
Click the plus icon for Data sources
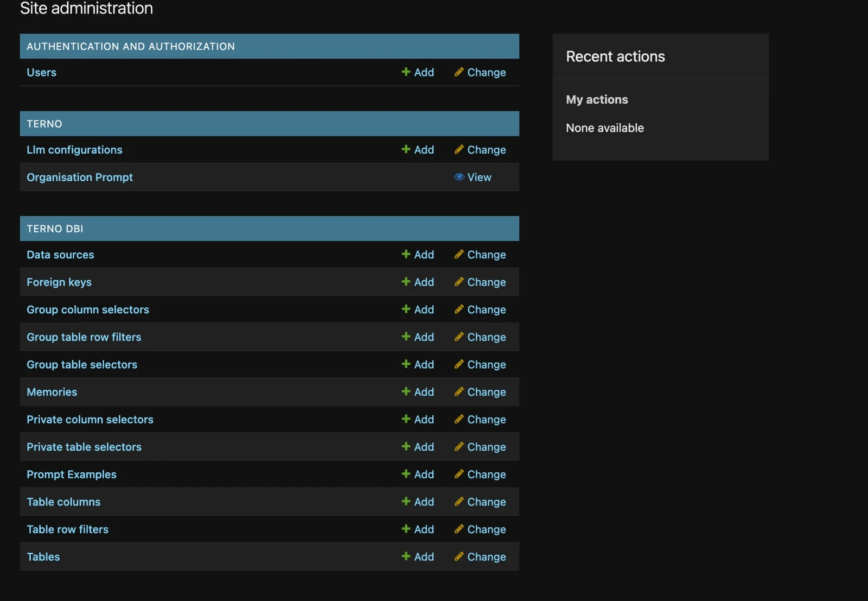point(406,254)
